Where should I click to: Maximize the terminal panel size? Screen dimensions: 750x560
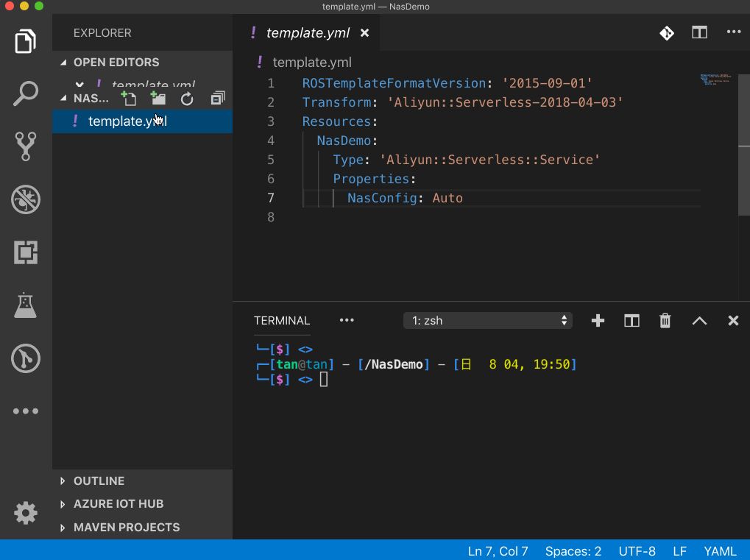(699, 320)
